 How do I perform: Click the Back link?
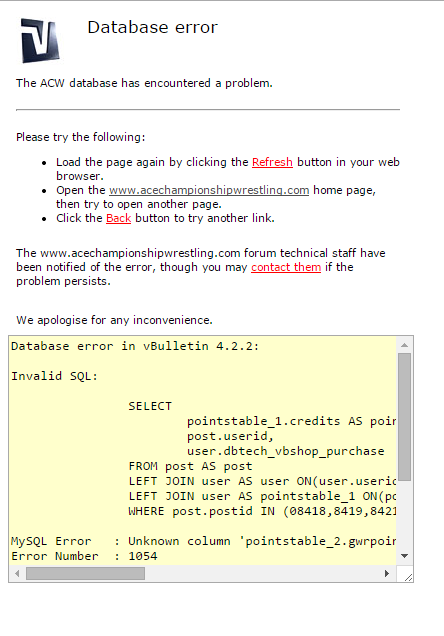(118, 218)
